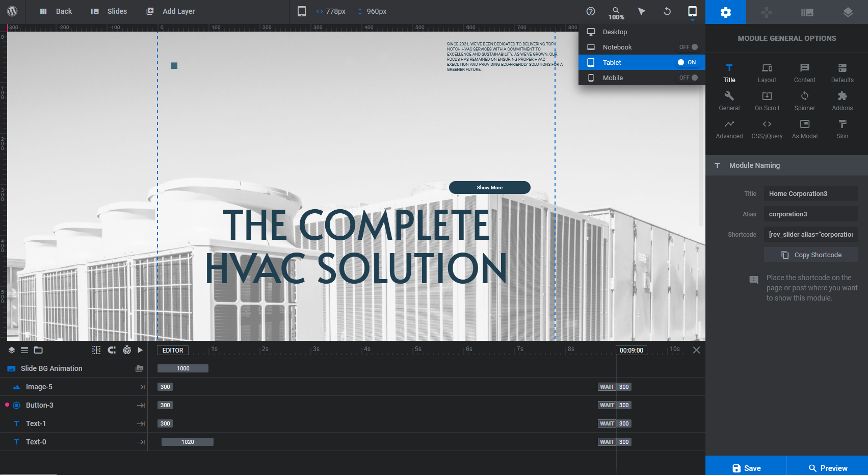Select the On Scroll options icon

pos(767,101)
